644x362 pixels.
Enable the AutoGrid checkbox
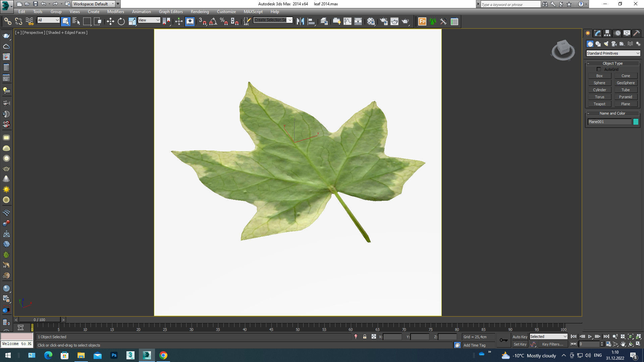tap(599, 69)
